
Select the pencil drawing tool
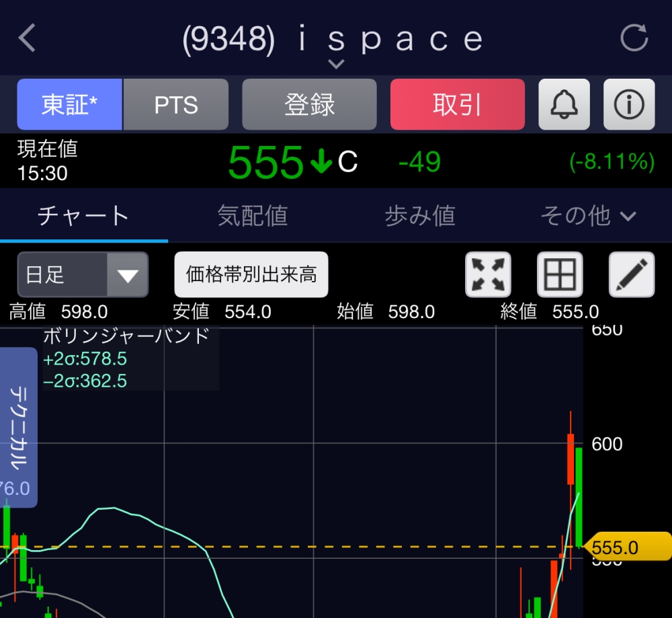(631, 274)
